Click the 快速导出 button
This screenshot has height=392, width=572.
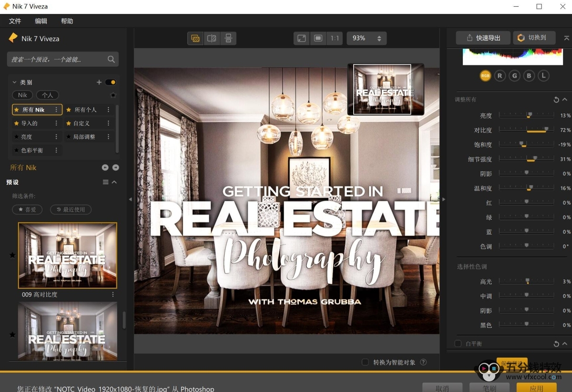pos(483,38)
